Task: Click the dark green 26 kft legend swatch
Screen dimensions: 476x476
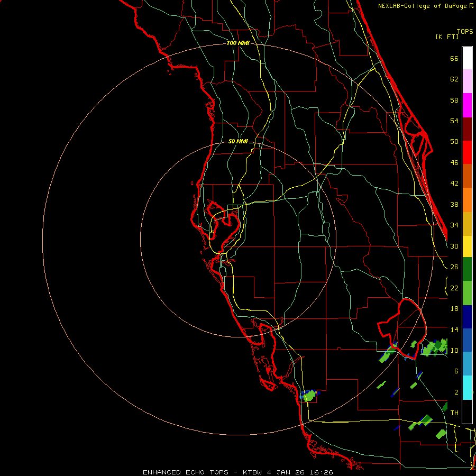Action: click(x=467, y=269)
